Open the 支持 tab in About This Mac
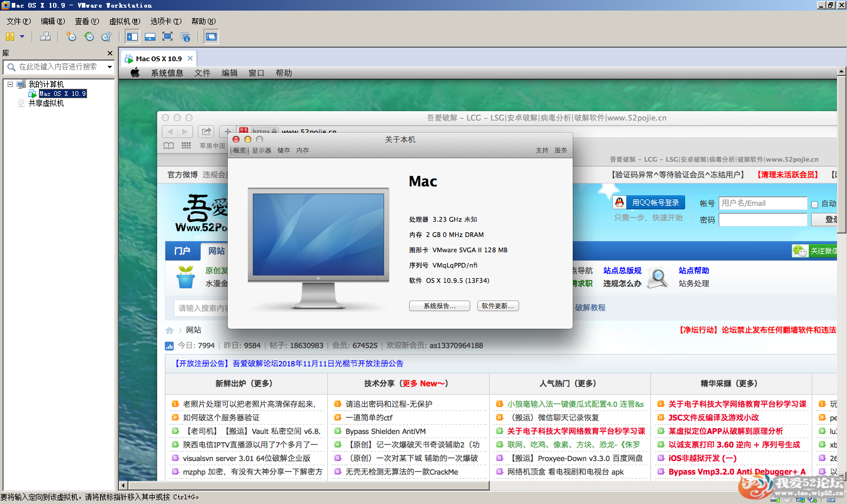The width and height of the screenshot is (847, 504). pos(542,151)
